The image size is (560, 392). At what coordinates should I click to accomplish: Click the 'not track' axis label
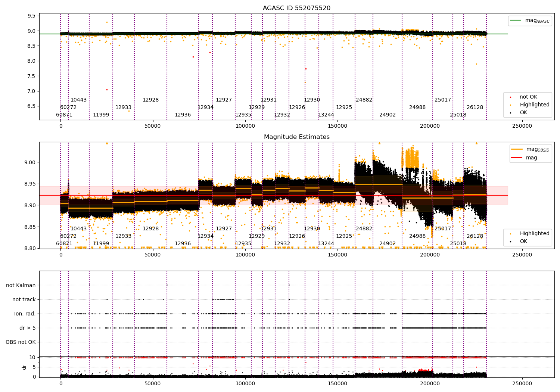pyautogui.click(x=24, y=299)
